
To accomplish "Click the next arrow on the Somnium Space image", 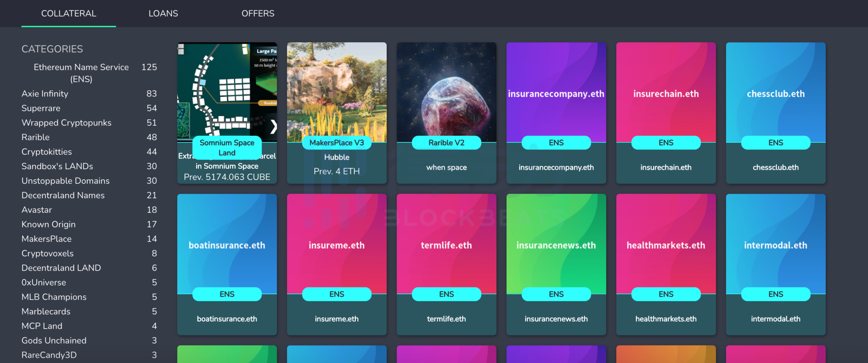I will pyautogui.click(x=273, y=126).
